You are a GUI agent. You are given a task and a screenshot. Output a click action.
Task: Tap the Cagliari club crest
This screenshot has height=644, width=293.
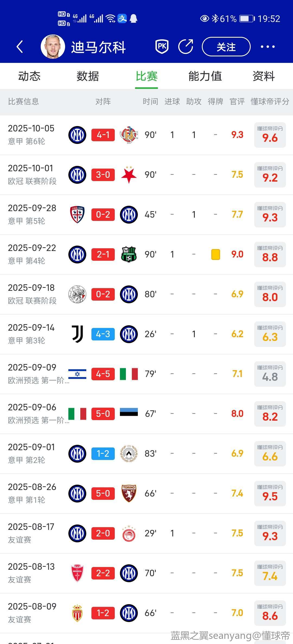(77, 214)
